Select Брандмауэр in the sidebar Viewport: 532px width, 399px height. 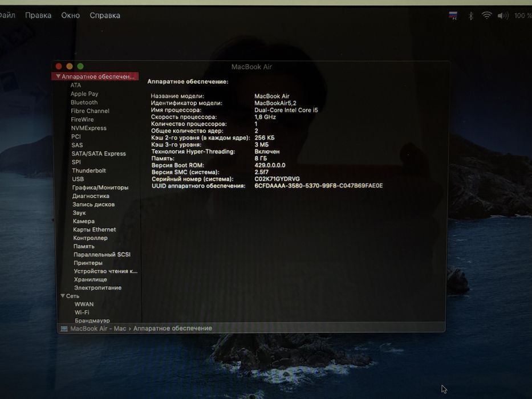tap(92, 320)
